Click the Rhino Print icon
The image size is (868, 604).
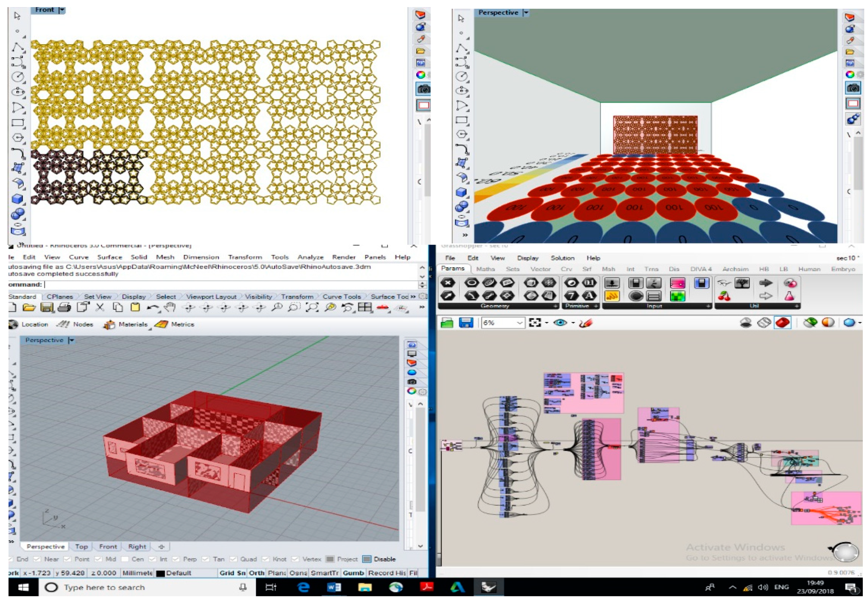pos(64,307)
